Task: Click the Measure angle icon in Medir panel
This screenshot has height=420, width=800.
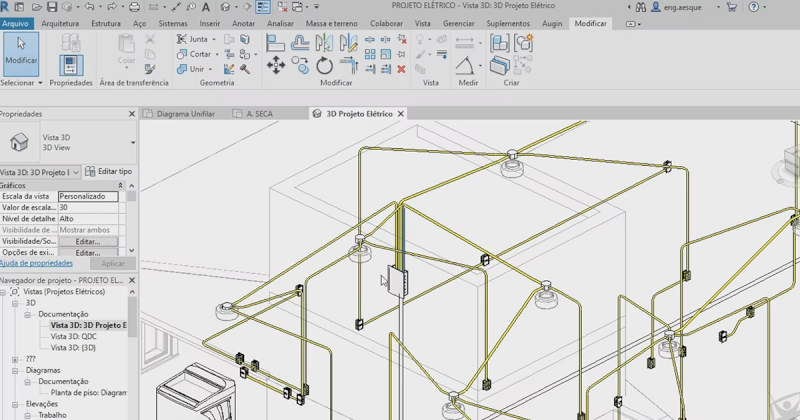Action: point(466,66)
